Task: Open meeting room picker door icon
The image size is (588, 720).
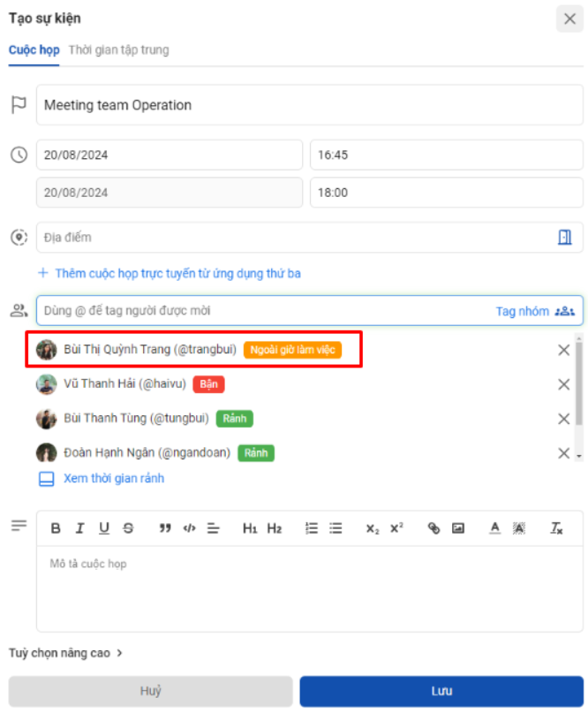Action: (564, 238)
